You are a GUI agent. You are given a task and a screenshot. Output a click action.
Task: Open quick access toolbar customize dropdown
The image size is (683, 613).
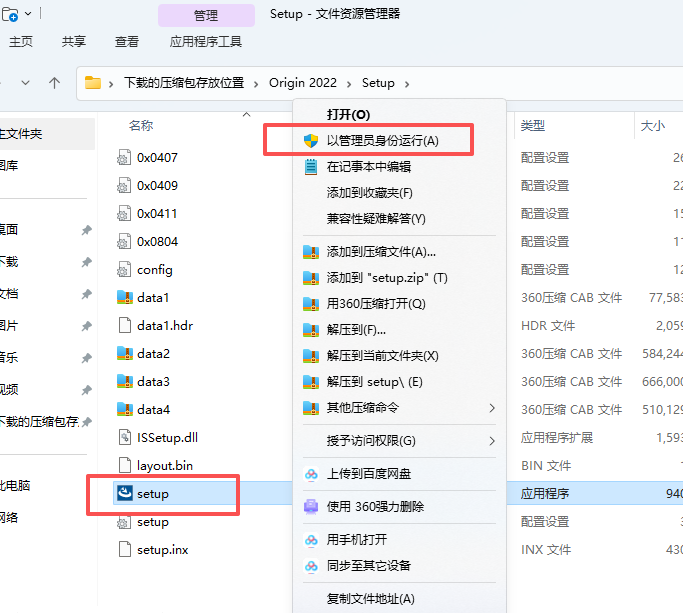[x=28, y=14]
